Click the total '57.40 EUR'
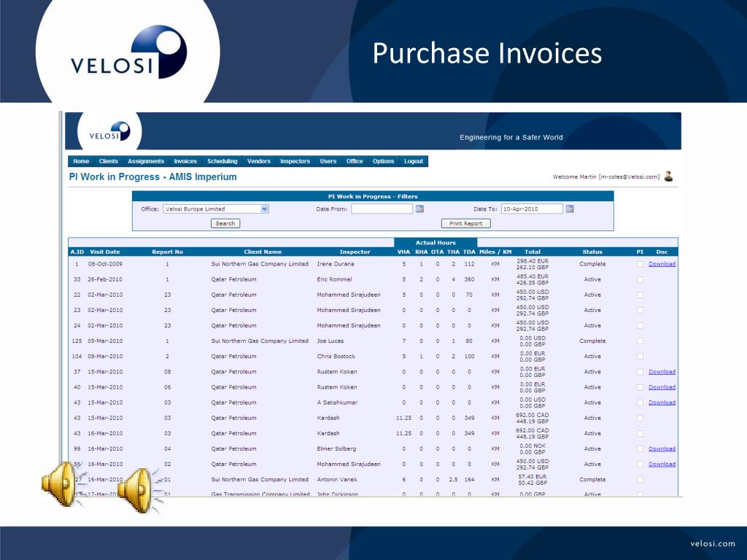 click(x=533, y=477)
